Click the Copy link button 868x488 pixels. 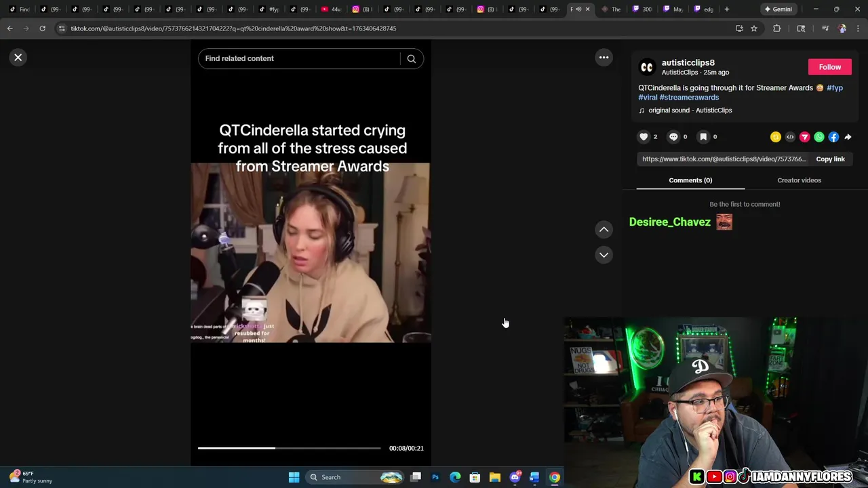pos(830,159)
